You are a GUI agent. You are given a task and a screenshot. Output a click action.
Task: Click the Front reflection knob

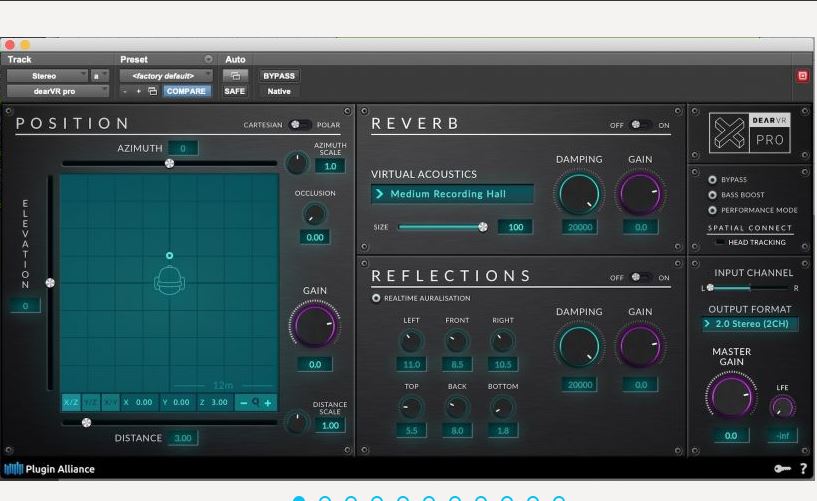[457, 342]
